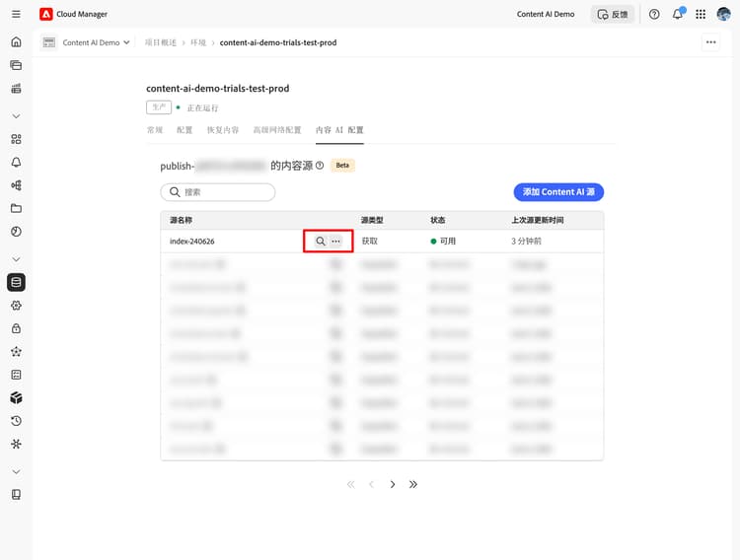Open the pie chart icon in sidebar
The height and width of the screenshot is (560, 740).
16,232
